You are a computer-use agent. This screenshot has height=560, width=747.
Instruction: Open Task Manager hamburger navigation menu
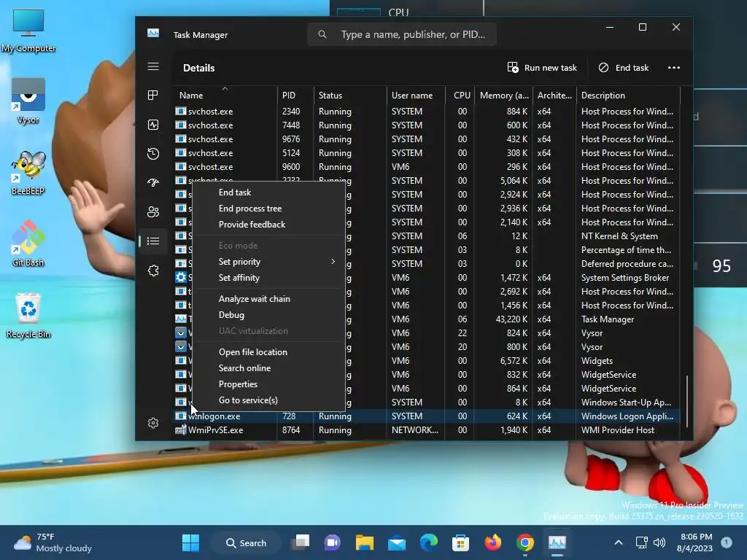click(153, 66)
